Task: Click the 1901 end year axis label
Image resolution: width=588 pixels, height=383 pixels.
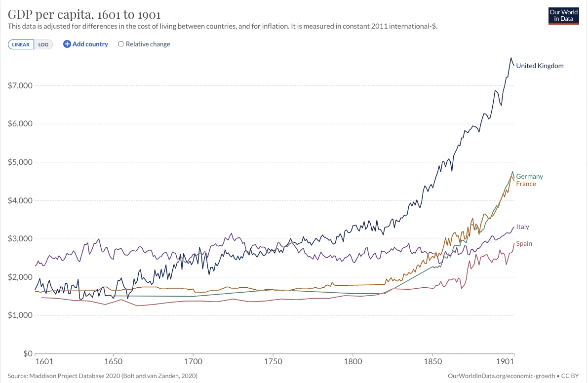Action: pos(505,362)
